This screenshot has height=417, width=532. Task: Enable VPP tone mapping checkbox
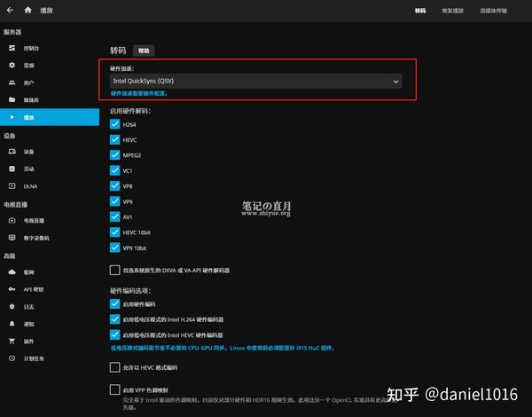(114, 389)
